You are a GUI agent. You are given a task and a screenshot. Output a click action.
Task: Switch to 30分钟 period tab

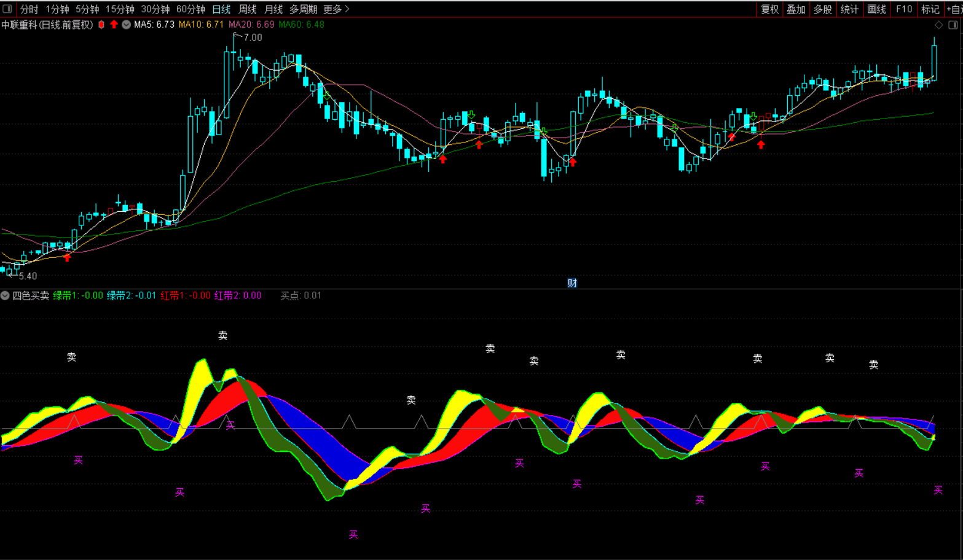[x=155, y=9]
